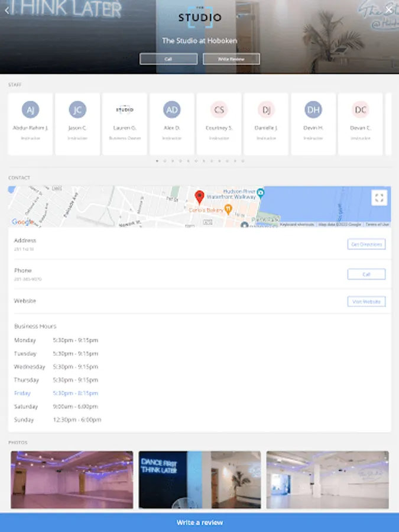Tap the Call button in the header
399x532 pixels.
[x=168, y=59]
